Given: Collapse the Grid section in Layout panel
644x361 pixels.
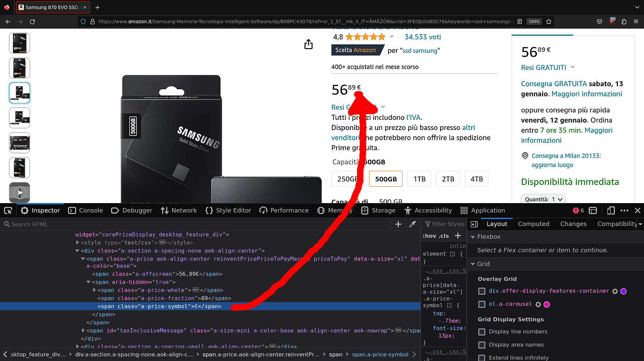Looking at the screenshot, I should click(473, 264).
